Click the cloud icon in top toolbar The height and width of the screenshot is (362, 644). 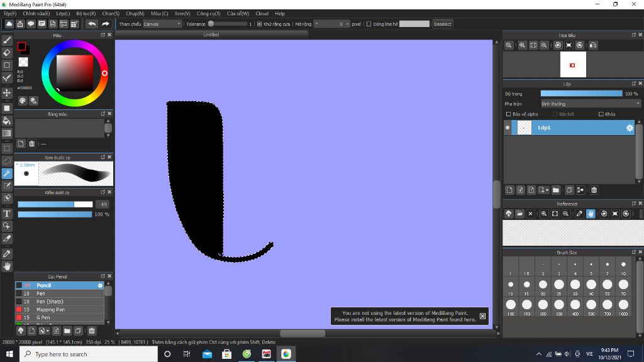click(9, 25)
